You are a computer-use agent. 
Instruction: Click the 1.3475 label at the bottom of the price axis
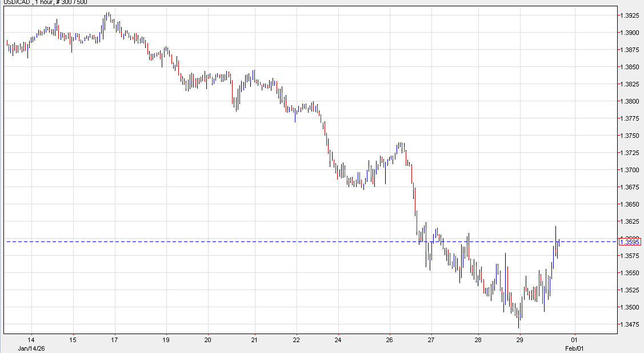[x=629, y=323]
